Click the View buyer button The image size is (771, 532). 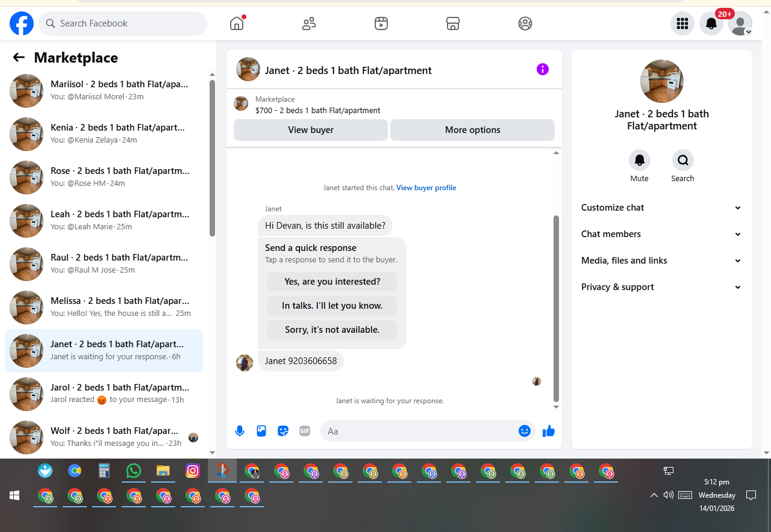pos(311,130)
